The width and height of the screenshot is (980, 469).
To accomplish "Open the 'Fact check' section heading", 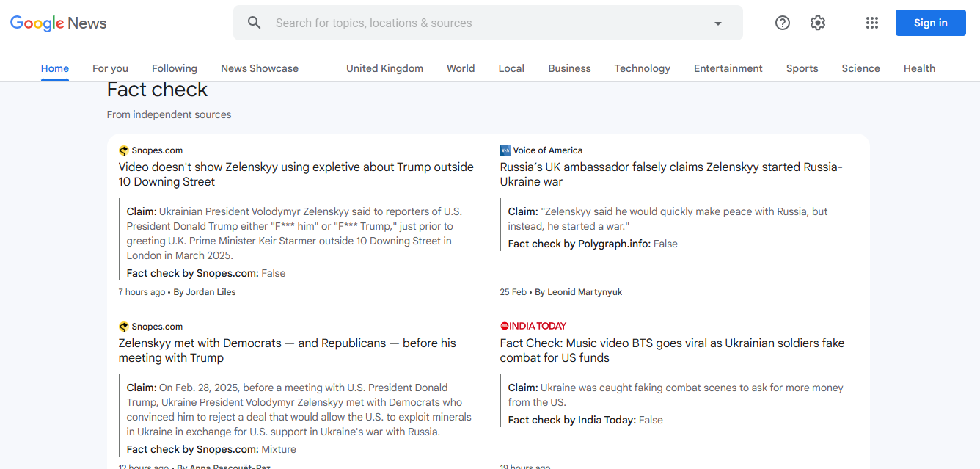I will pos(157,90).
